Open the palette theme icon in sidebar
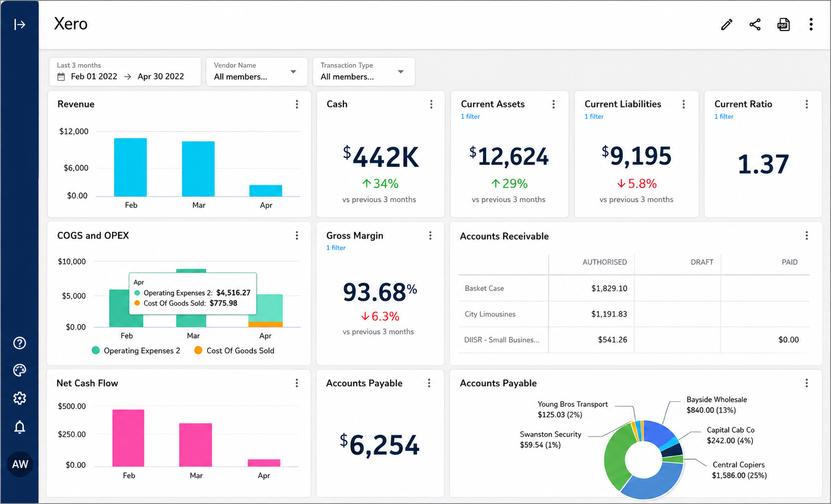Image resolution: width=831 pixels, height=504 pixels. pos(20,370)
